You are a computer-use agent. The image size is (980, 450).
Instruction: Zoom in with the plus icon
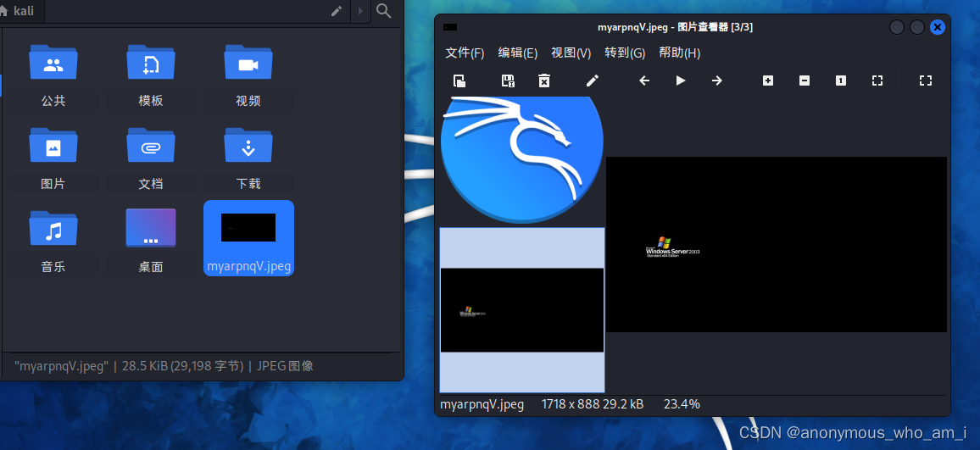(768, 81)
